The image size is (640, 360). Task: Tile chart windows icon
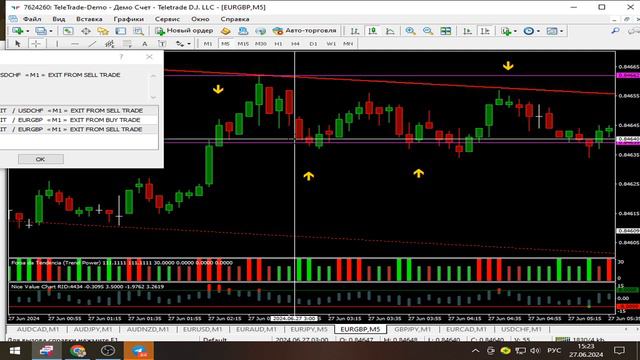tap(446, 31)
